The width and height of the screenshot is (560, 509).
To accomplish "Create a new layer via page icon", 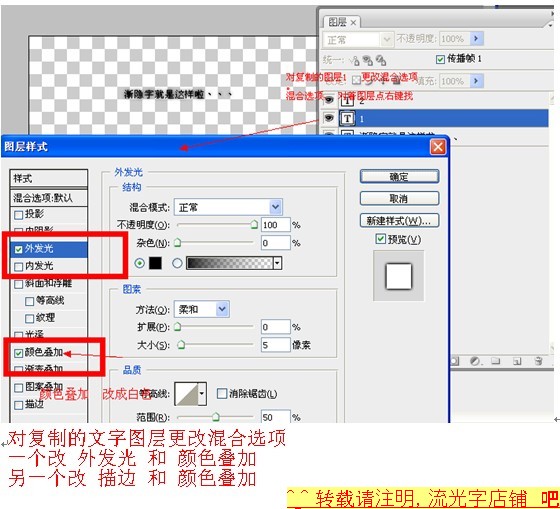I will (x=517, y=361).
